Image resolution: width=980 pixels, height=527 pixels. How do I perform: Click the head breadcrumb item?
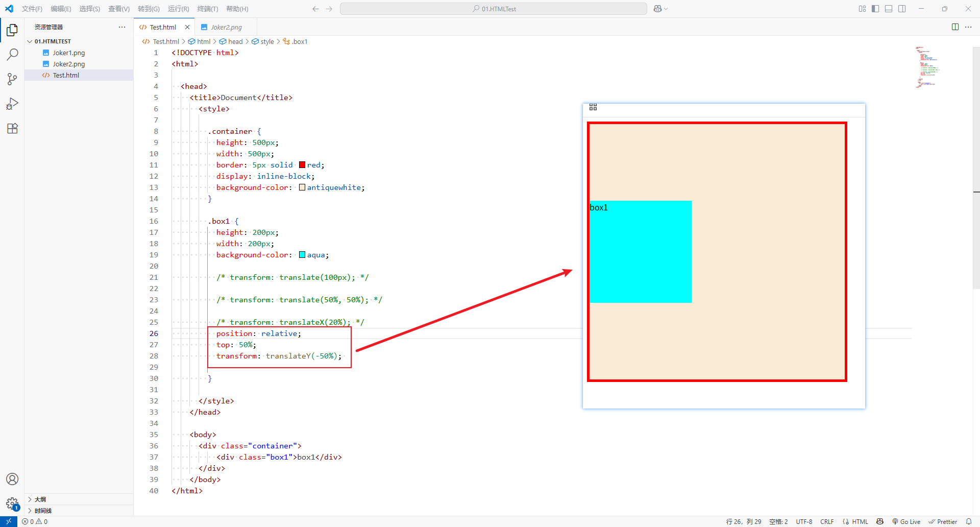(x=231, y=41)
